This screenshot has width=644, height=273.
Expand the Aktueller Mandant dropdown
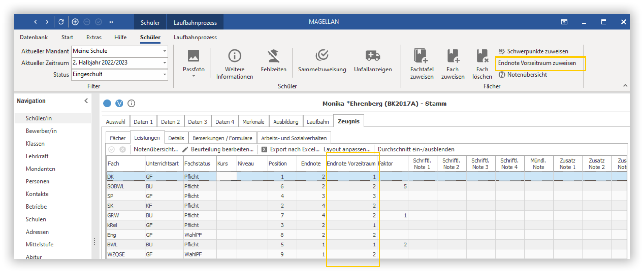tap(165, 51)
